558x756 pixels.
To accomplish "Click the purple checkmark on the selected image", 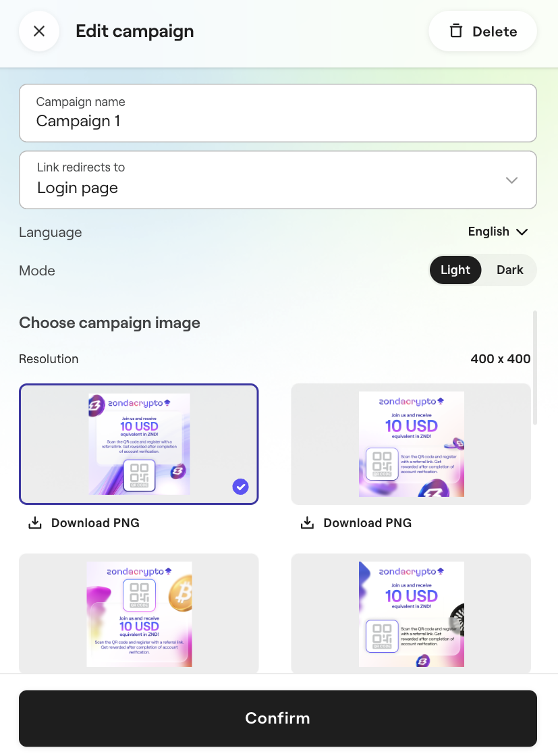I will coord(240,486).
